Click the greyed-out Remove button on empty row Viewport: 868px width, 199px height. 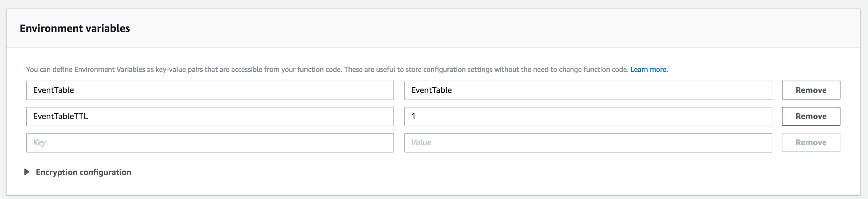tap(811, 142)
